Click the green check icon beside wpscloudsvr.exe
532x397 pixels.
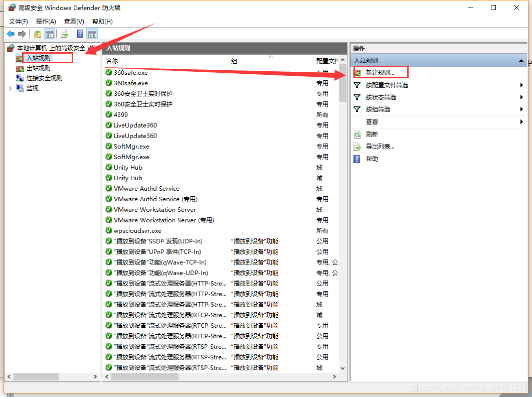(x=109, y=230)
